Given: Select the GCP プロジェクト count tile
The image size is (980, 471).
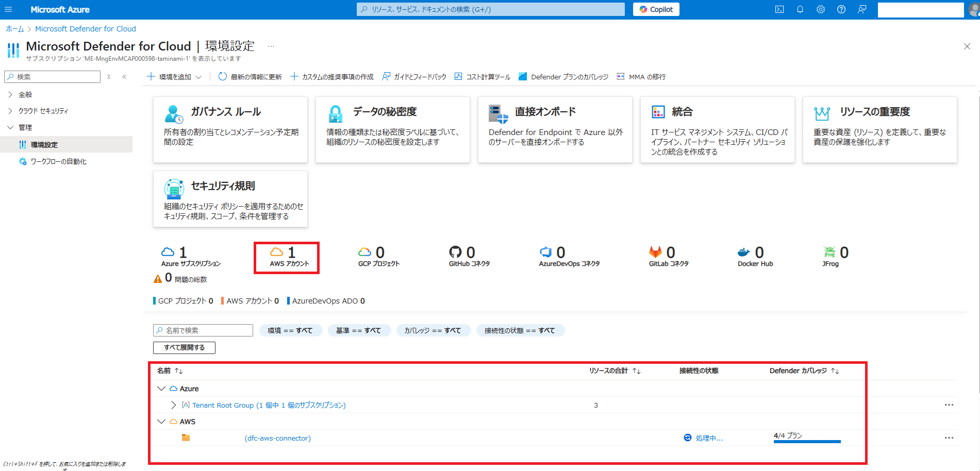Looking at the screenshot, I should tap(379, 257).
